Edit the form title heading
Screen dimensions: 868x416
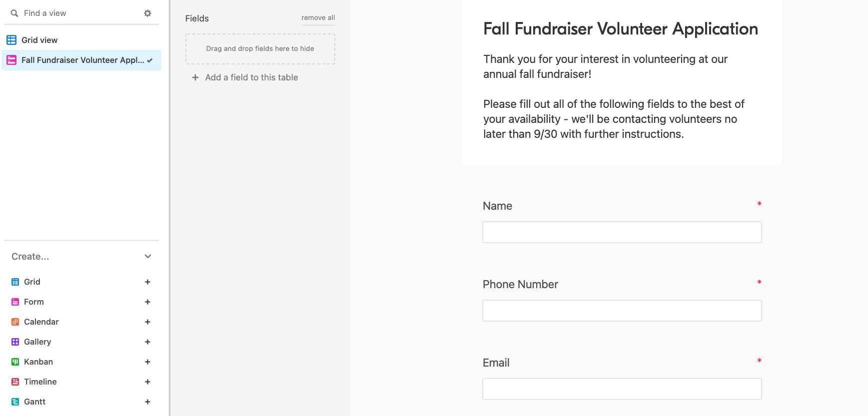point(621,28)
